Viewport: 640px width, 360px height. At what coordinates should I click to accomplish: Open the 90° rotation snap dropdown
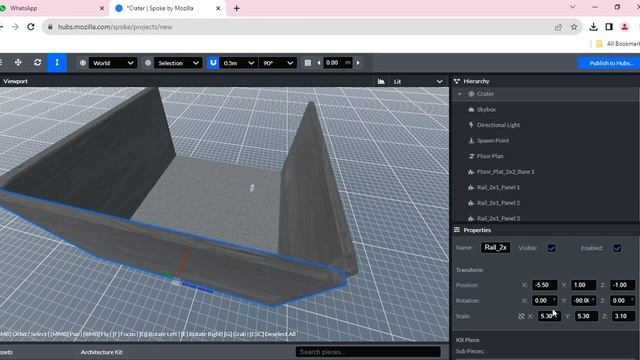pyautogui.click(x=278, y=63)
